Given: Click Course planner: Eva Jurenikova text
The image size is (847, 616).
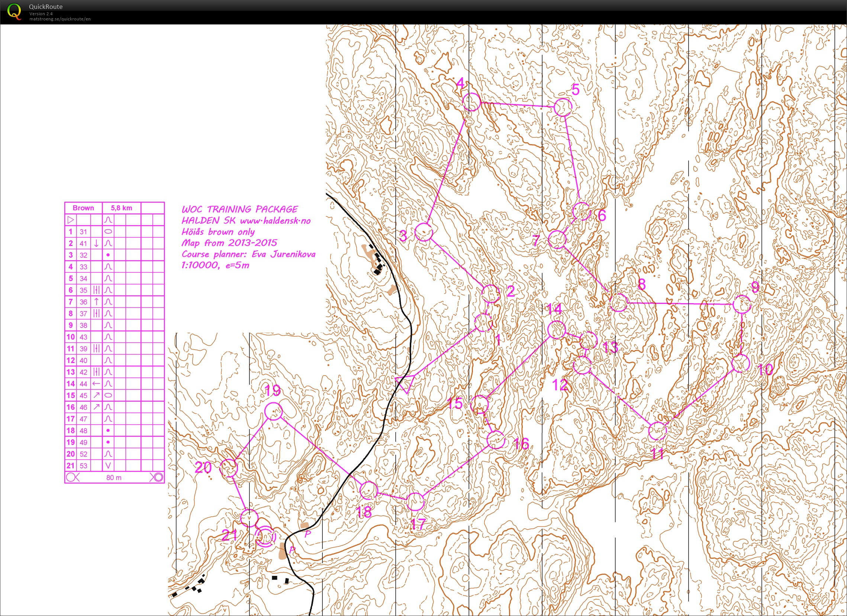Looking at the screenshot, I should (248, 254).
